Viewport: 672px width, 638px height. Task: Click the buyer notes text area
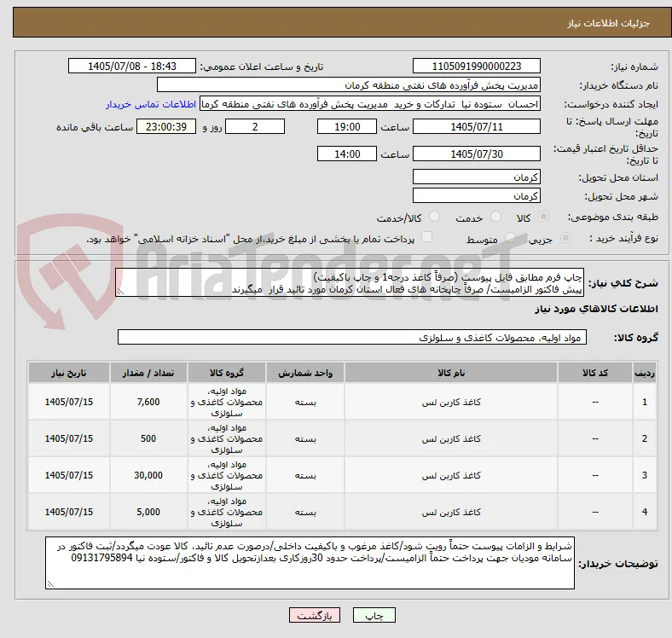coord(310,563)
